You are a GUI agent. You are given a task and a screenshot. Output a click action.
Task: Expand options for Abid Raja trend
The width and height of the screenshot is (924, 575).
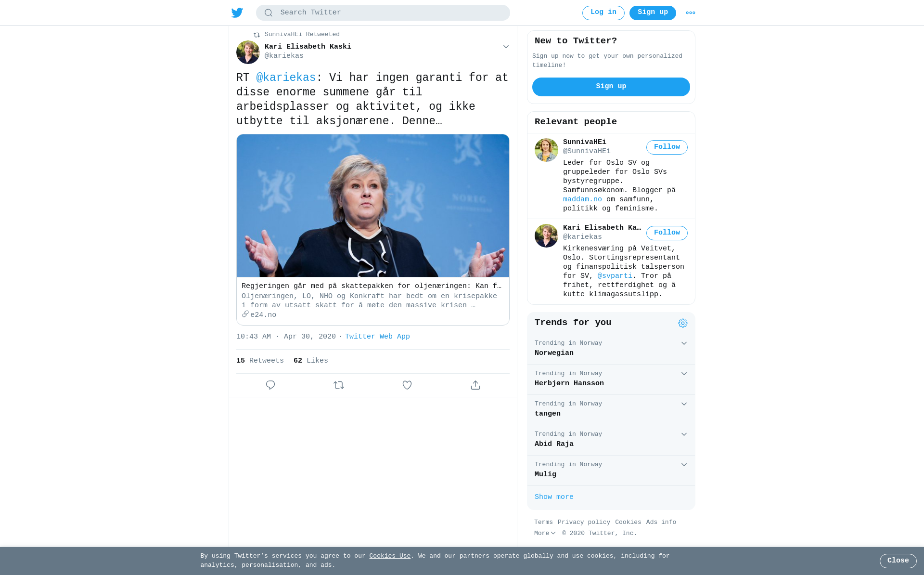(684, 434)
